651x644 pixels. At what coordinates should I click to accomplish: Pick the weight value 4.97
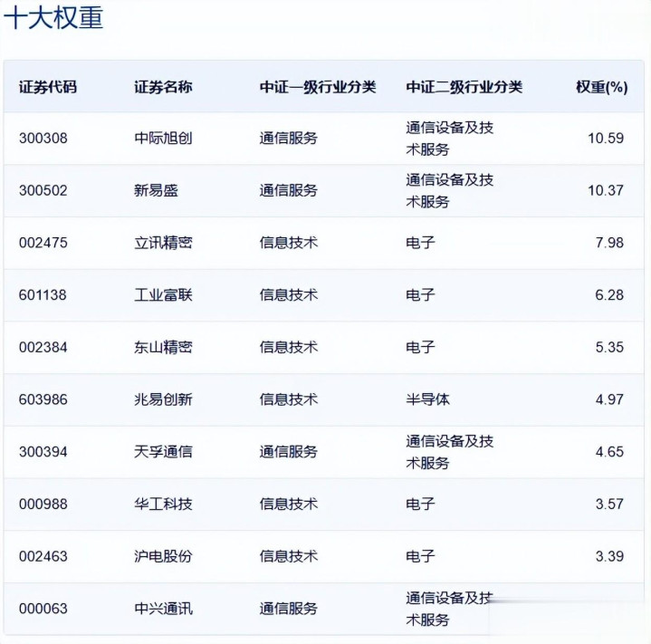click(x=609, y=399)
